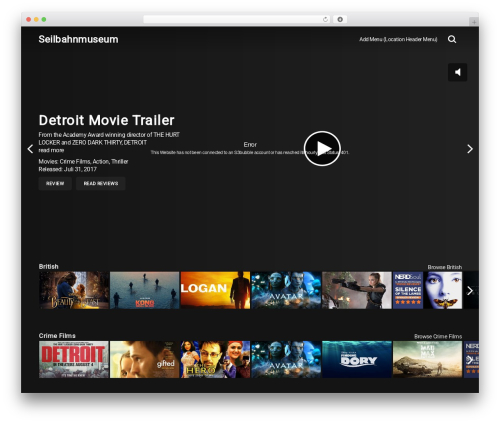Click the Seilbahnmuseum site logo
This screenshot has height=423, width=500.
[78, 39]
